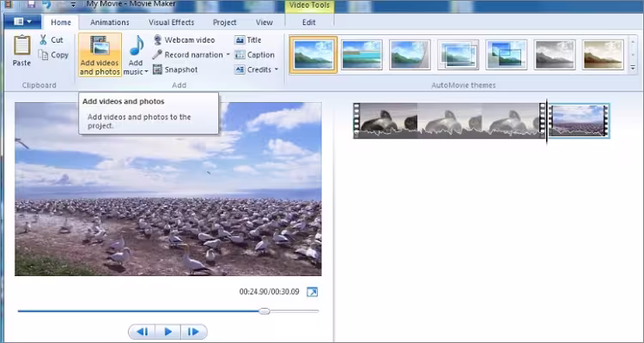The width and height of the screenshot is (644, 343).
Task: Expand the Credits dropdown arrow
Action: (x=276, y=69)
